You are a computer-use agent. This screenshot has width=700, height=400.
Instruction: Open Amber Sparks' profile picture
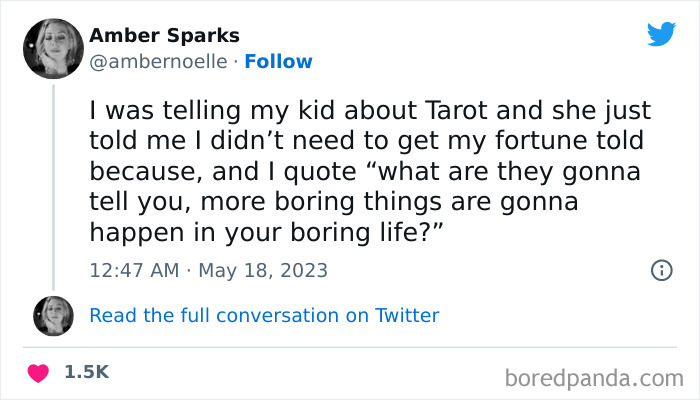click(53, 47)
